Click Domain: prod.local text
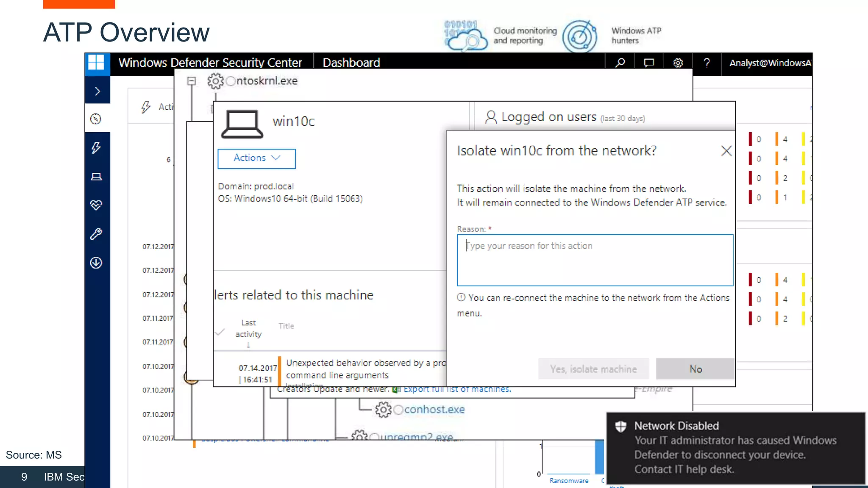This screenshot has width=868, height=488. 256,186
